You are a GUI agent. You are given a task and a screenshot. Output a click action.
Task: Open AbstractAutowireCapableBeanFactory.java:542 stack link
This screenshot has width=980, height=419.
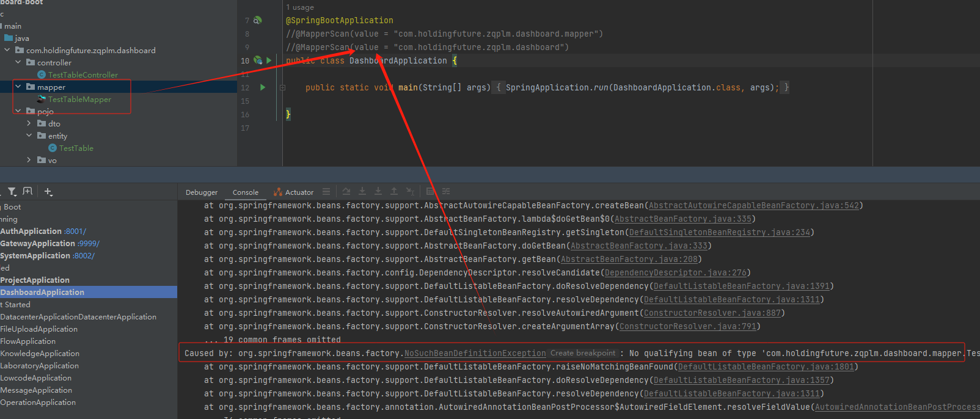pyautogui.click(x=754, y=205)
